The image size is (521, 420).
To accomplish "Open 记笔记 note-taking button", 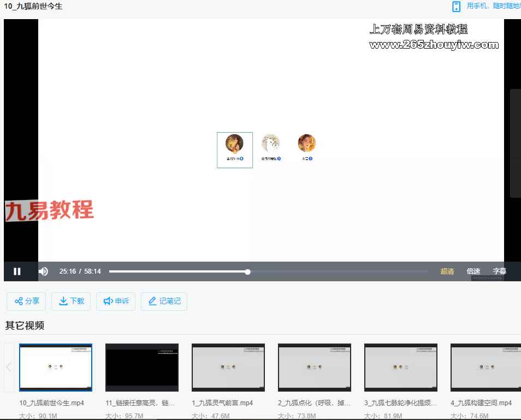I will tap(164, 301).
